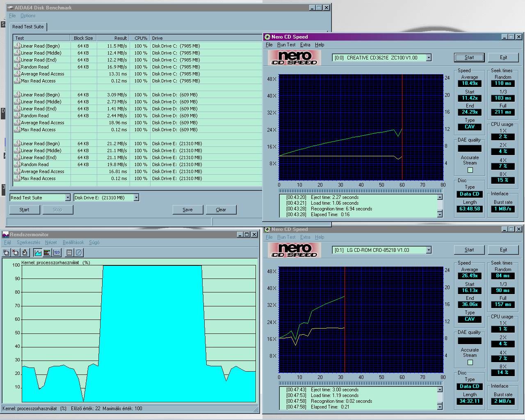This screenshot has width=525, height=420.
Task: Click the Rendszermonitor title bar icon
Action: click(6, 234)
